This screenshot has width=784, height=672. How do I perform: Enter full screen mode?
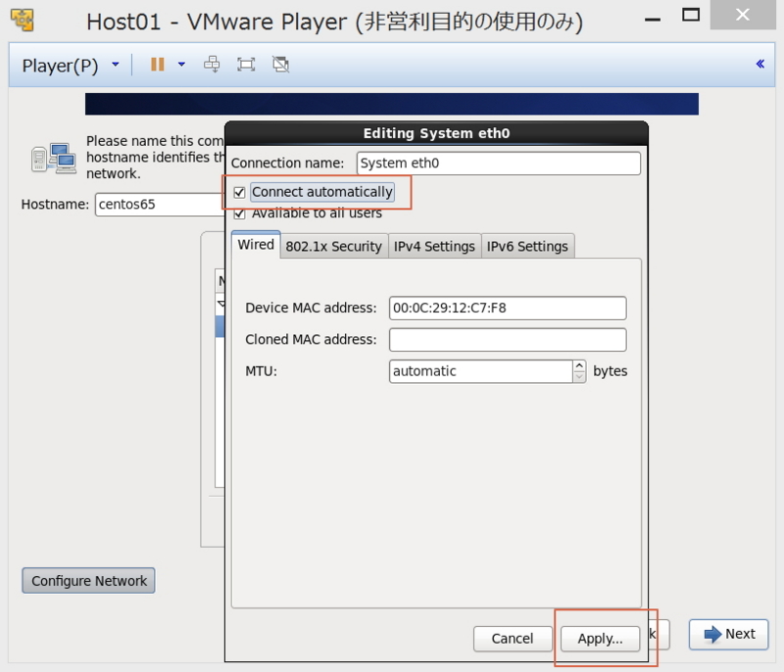point(246,65)
